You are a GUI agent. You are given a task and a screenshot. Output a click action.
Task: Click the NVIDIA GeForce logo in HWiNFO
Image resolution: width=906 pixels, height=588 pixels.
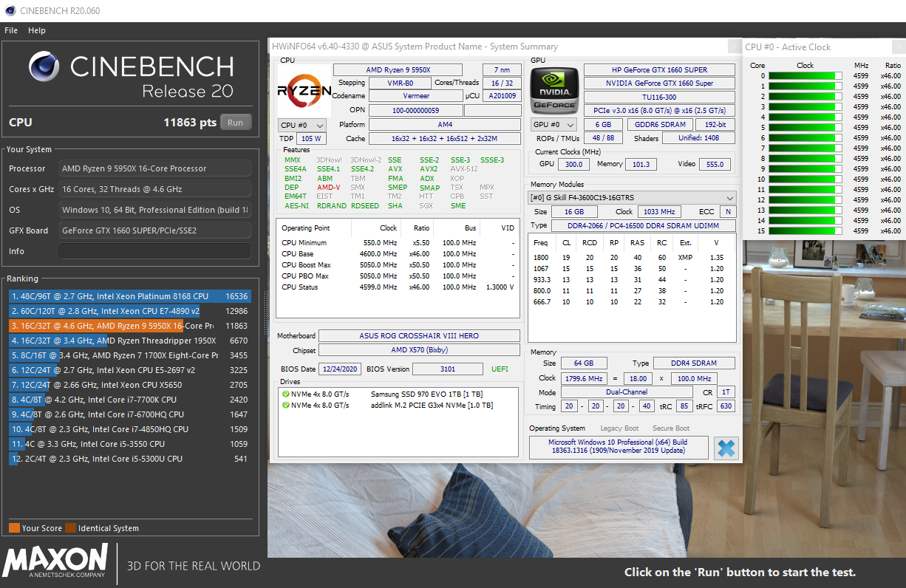tap(554, 91)
